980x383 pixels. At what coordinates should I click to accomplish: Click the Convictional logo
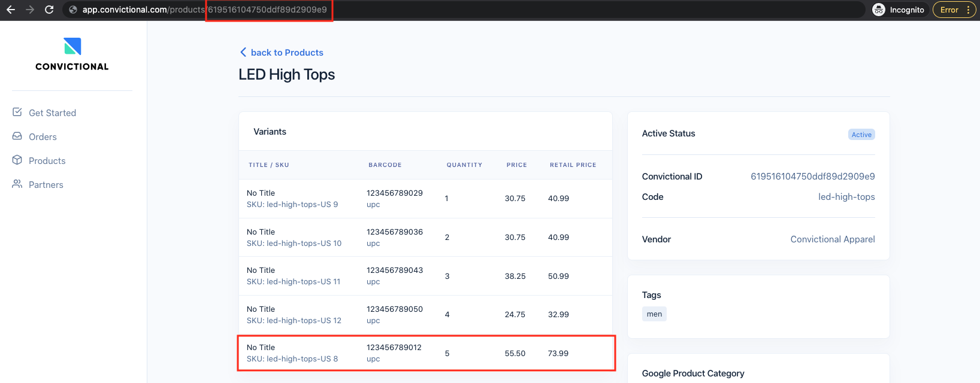(72, 54)
